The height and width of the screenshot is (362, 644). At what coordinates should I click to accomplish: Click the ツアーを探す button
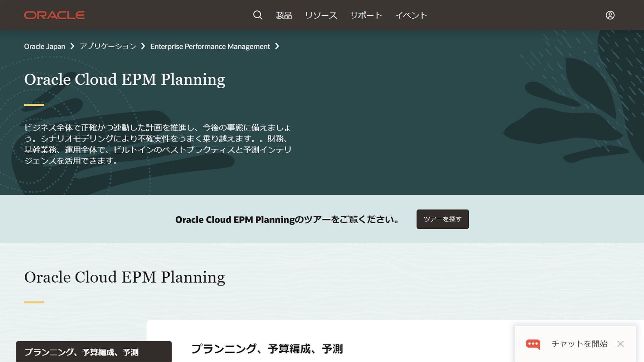click(x=443, y=219)
